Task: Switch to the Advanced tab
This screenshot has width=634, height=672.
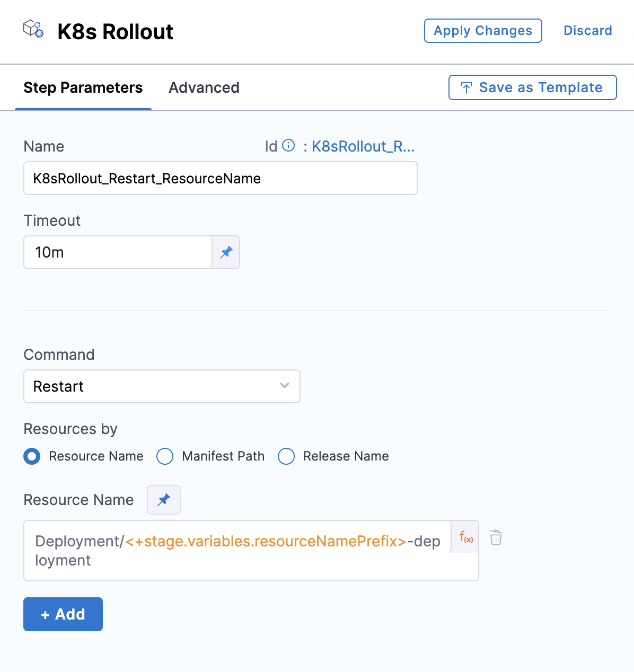Action: coord(204,87)
